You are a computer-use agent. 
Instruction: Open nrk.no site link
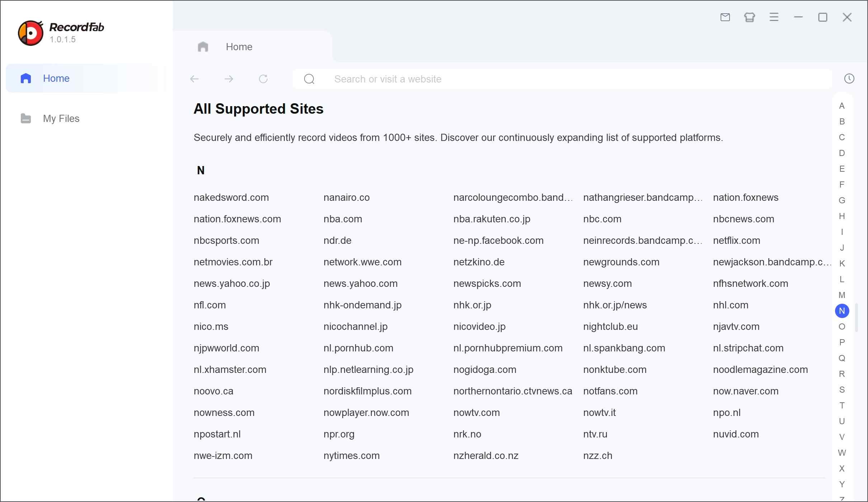[467, 434]
